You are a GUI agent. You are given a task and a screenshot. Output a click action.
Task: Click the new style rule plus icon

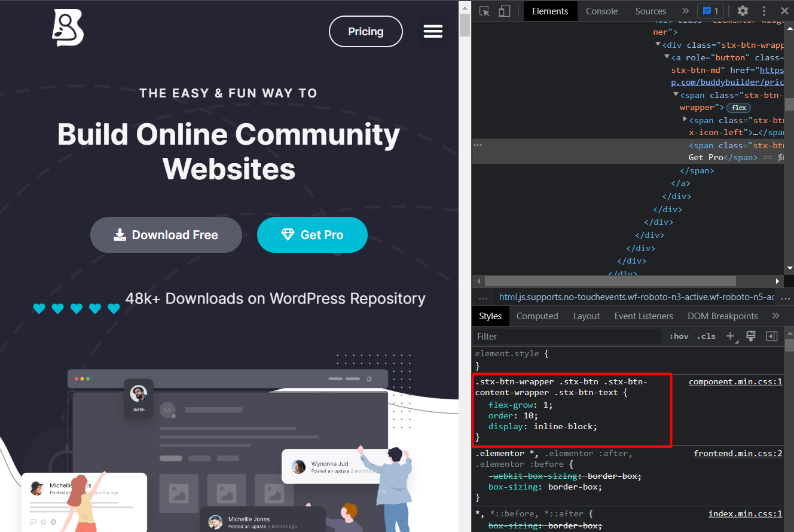730,336
